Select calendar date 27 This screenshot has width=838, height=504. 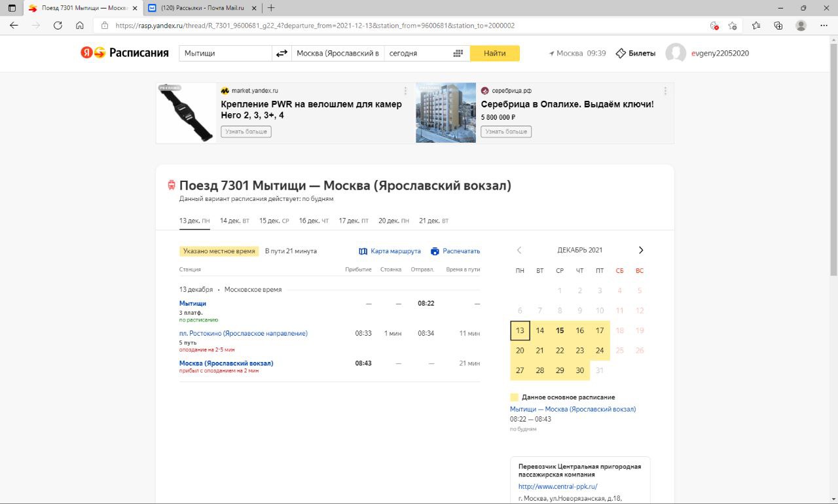(520, 370)
